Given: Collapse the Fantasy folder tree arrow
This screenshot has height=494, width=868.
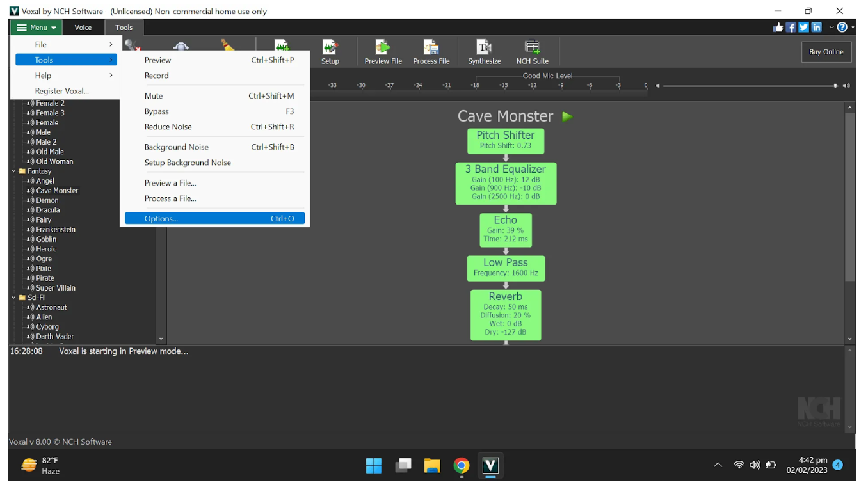Looking at the screenshot, I should click(14, 171).
